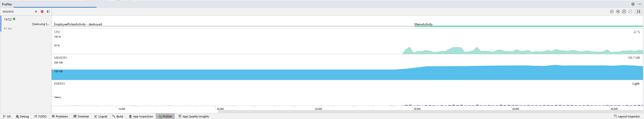This screenshot has width=644, height=119.
Task: Open the Debug tool window
Action: (22, 116)
